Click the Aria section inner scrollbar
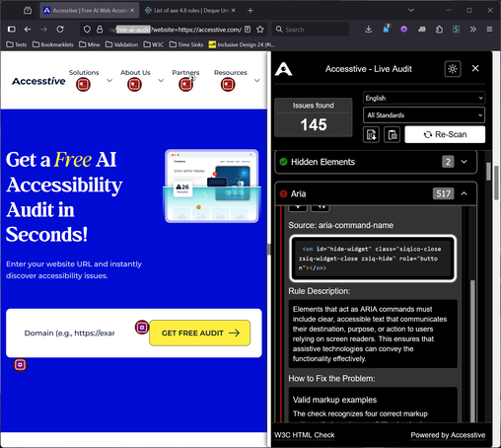Viewport: 501px width, 448px height. click(472, 350)
